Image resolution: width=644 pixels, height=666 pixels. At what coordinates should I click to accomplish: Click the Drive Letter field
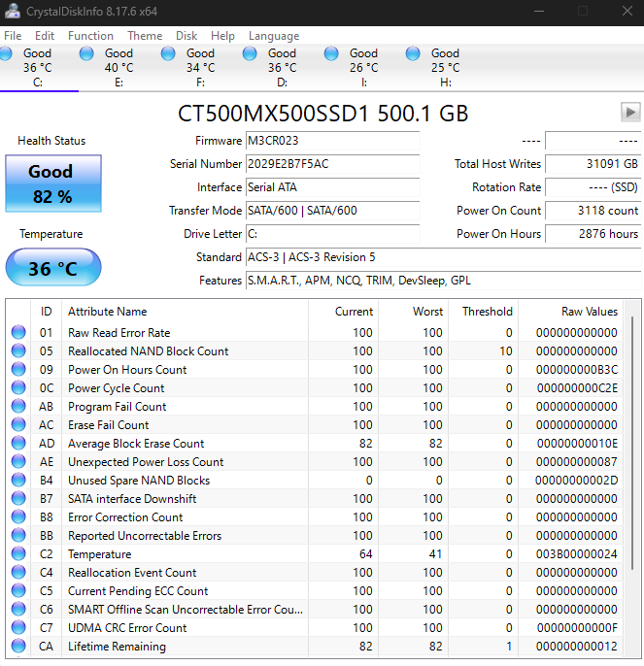333,234
